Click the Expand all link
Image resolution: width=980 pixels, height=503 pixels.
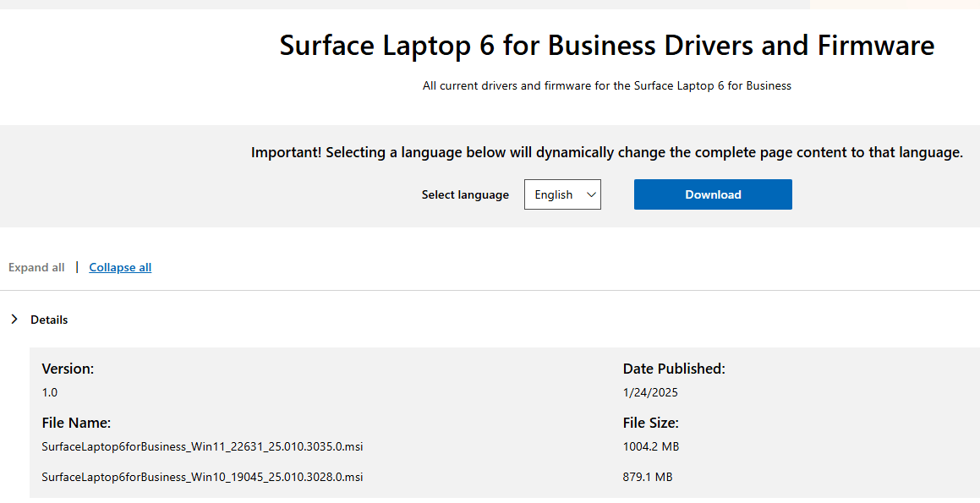pos(36,267)
